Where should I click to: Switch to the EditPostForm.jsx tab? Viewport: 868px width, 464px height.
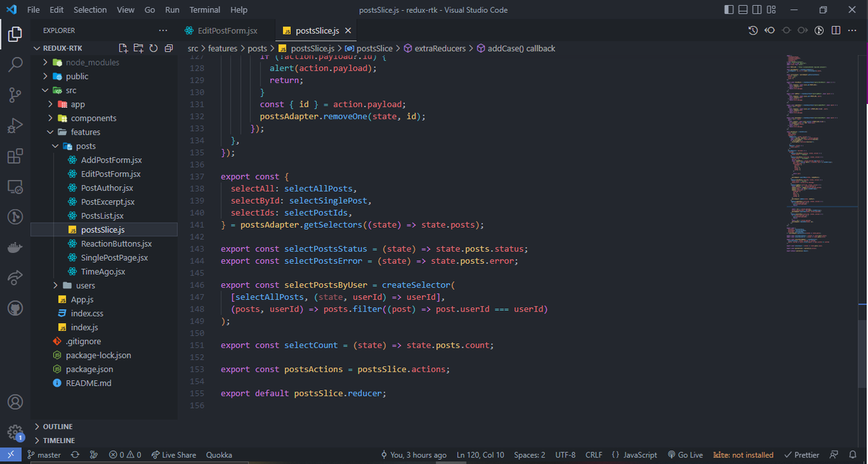(x=226, y=30)
